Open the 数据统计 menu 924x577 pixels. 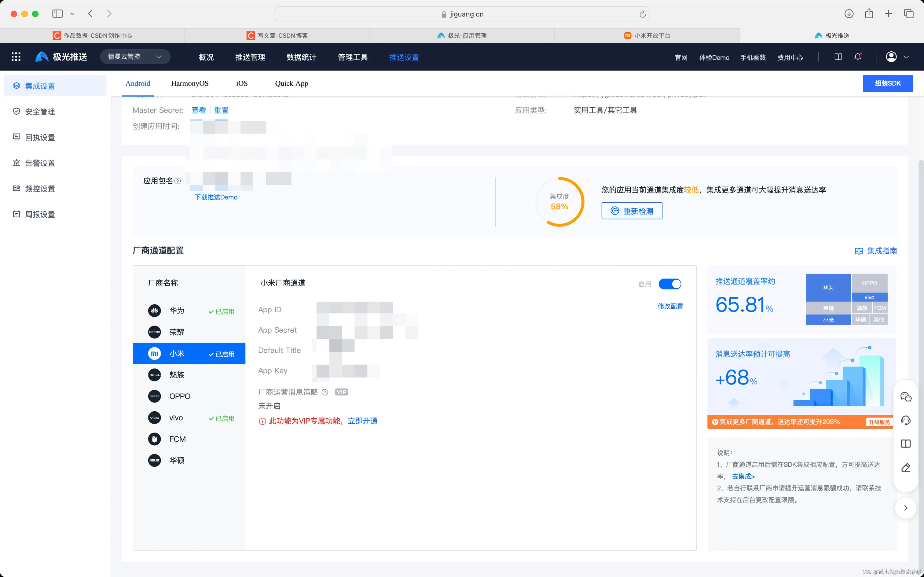click(301, 57)
